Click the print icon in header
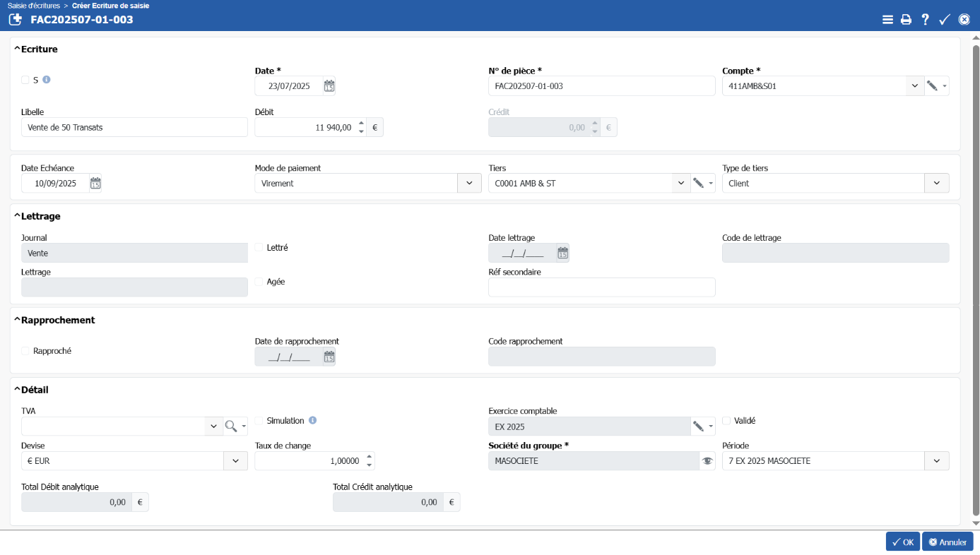Image resolution: width=980 pixels, height=555 pixels. [x=906, y=20]
